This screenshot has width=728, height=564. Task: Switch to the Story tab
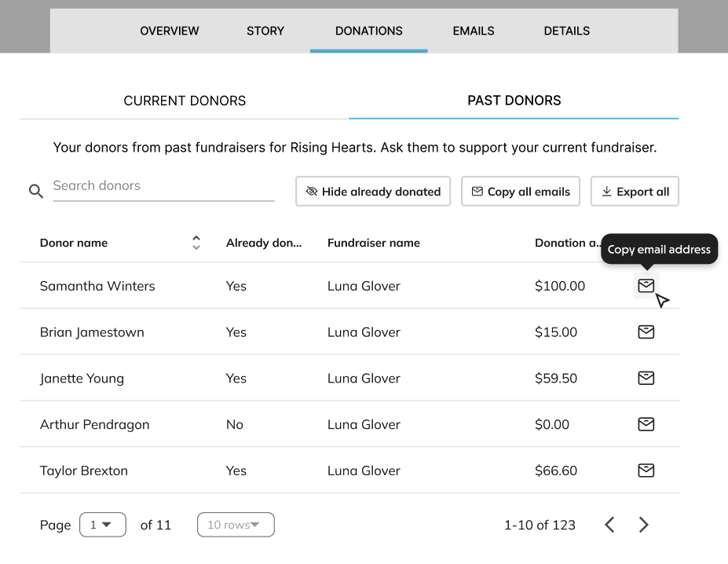(x=265, y=31)
